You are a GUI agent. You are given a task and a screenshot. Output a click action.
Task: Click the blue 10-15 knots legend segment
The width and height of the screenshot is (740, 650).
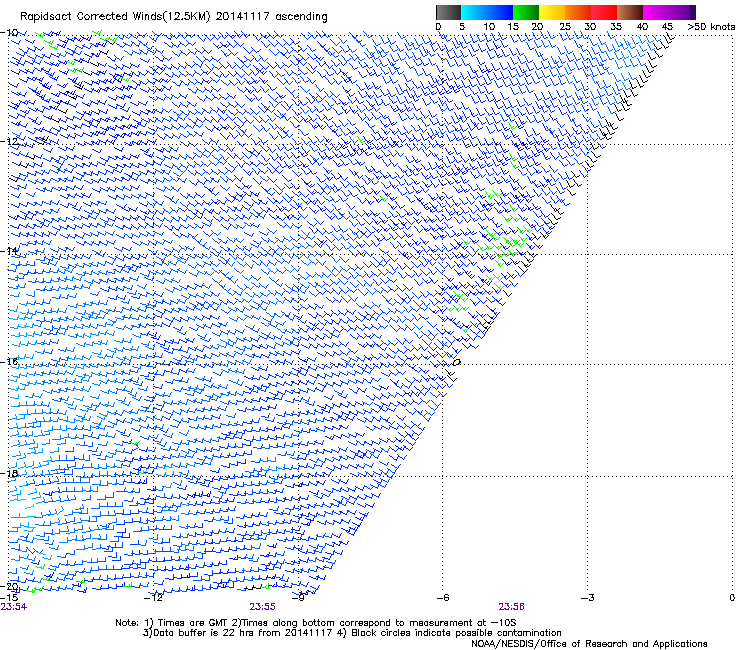(x=500, y=12)
